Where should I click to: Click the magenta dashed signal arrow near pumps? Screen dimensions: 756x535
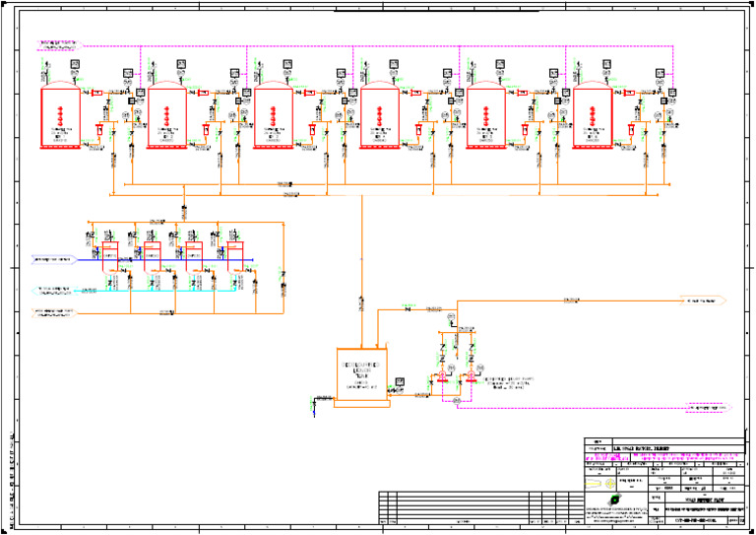(x=709, y=408)
